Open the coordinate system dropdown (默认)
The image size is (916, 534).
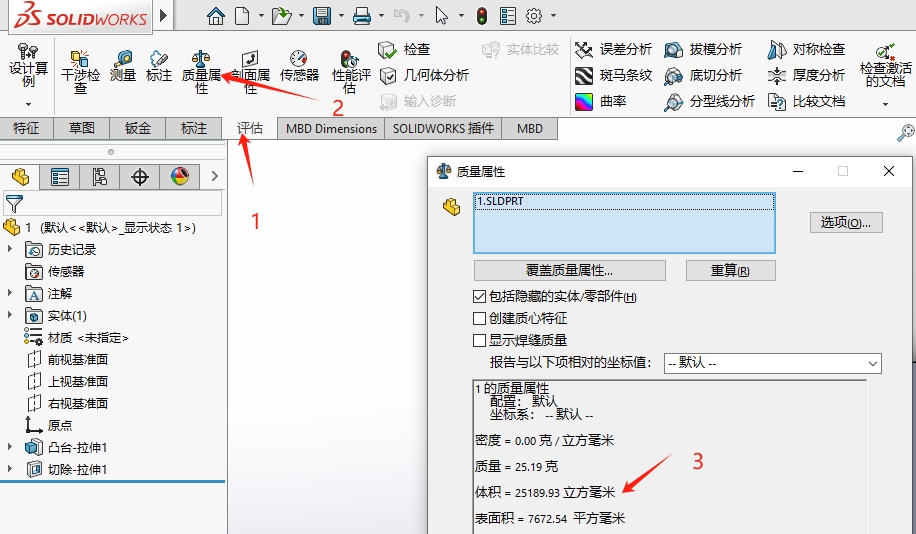tap(773, 363)
